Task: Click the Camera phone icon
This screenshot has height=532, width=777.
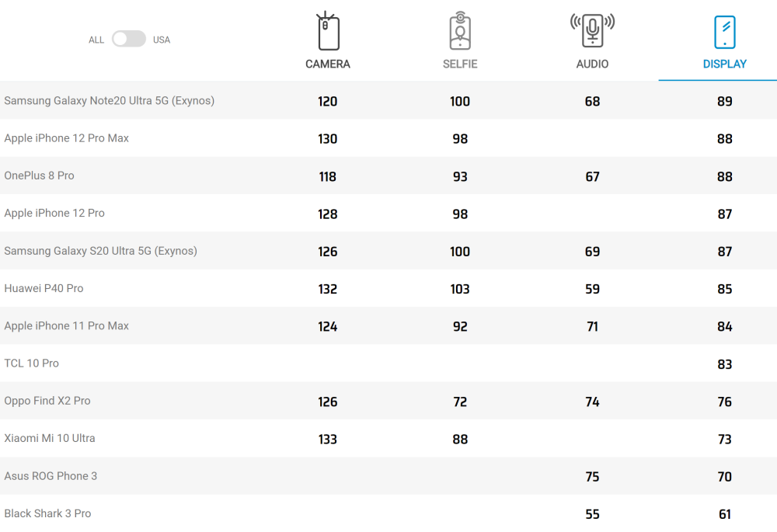Action: (x=328, y=32)
